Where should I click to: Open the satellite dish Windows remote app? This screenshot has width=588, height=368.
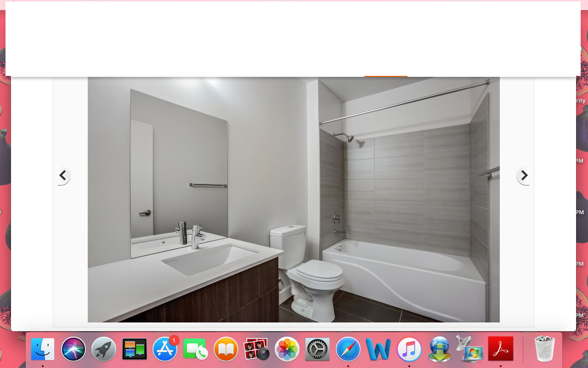[x=470, y=349]
